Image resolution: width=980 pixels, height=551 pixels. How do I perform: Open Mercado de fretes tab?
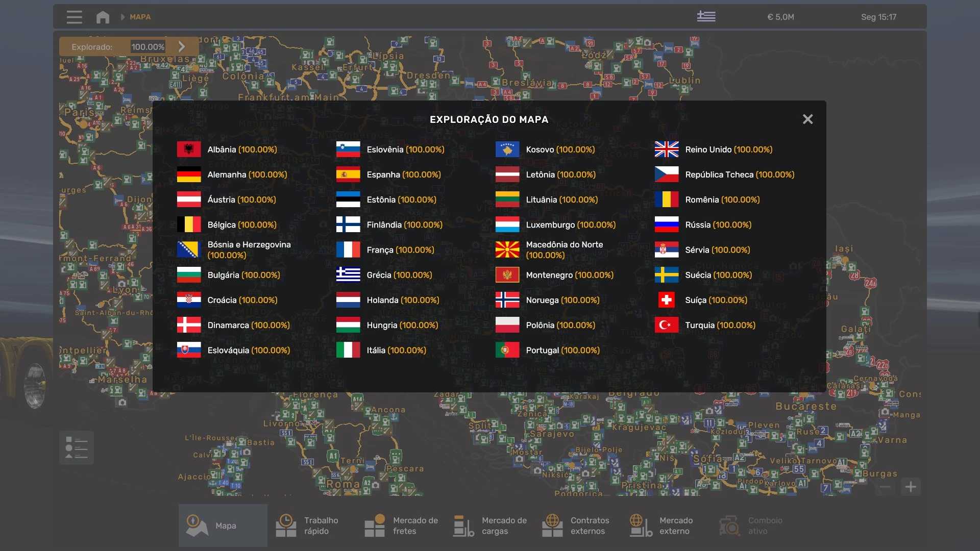[401, 525]
